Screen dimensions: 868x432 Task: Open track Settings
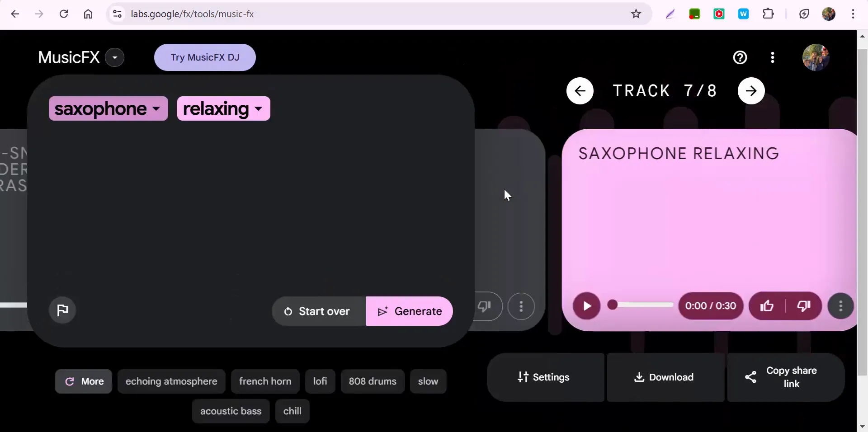[546, 377]
